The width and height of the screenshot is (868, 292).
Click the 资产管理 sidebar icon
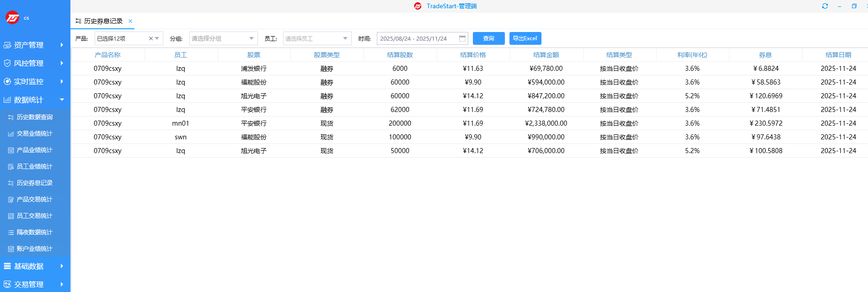point(7,45)
